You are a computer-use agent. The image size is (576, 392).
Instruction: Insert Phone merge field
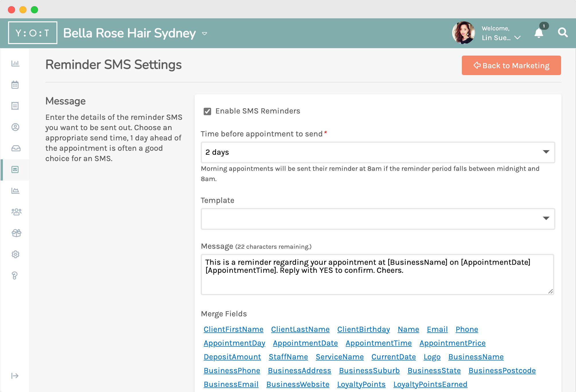click(467, 329)
